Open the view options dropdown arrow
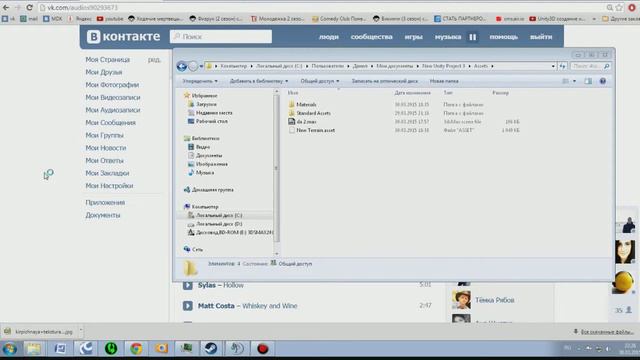This screenshot has width=640, height=360. pos(574,81)
